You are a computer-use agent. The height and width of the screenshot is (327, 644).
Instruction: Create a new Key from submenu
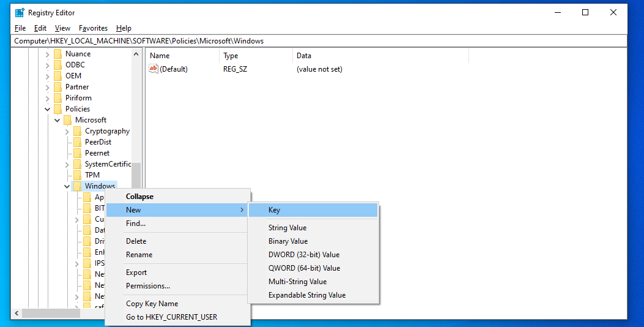pos(313,210)
